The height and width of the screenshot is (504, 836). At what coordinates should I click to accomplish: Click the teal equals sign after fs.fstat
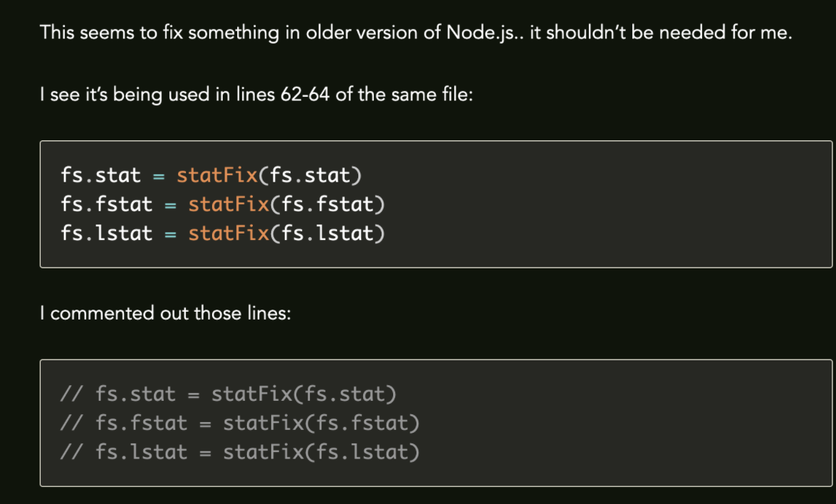click(x=171, y=205)
